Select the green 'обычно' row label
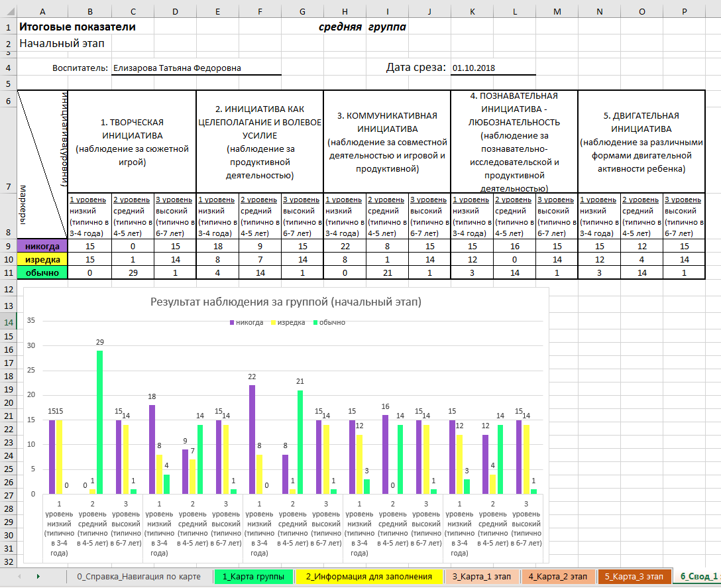 pyautogui.click(x=42, y=273)
